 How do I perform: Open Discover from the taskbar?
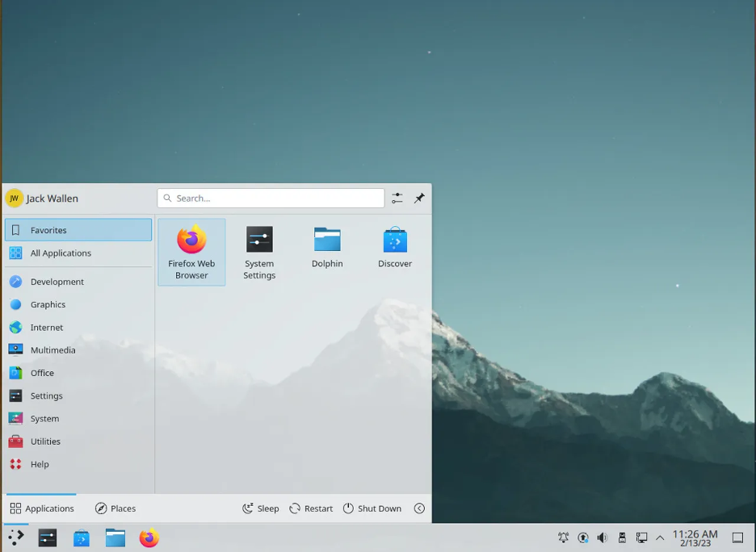[x=82, y=537]
